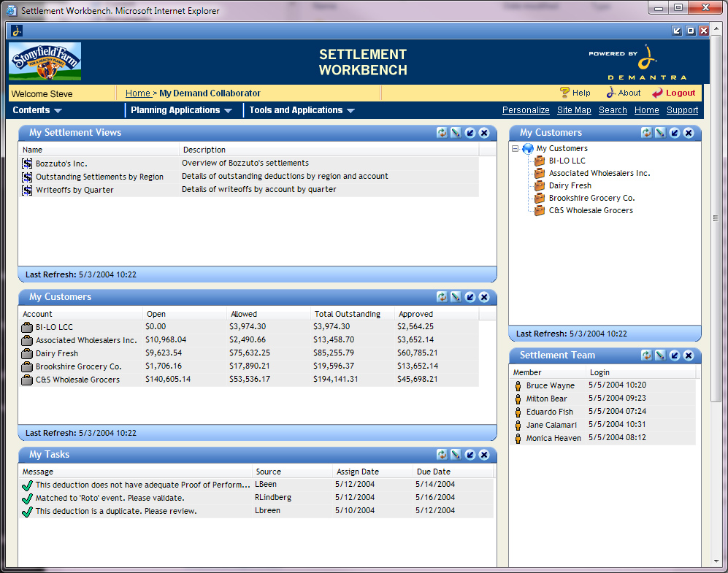Select Brookshire Grocery Co. row in accounts table

pyautogui.click(x=248, y=366)
